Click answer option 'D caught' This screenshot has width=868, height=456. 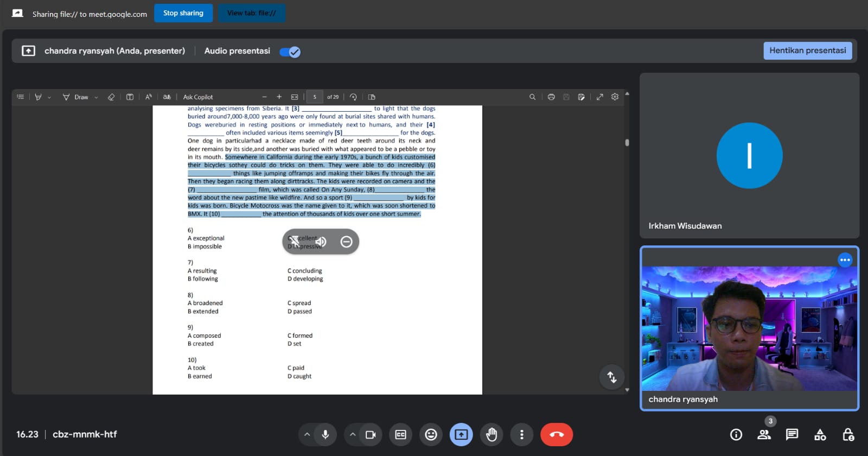pyautogui.click(x=299, y=376)
